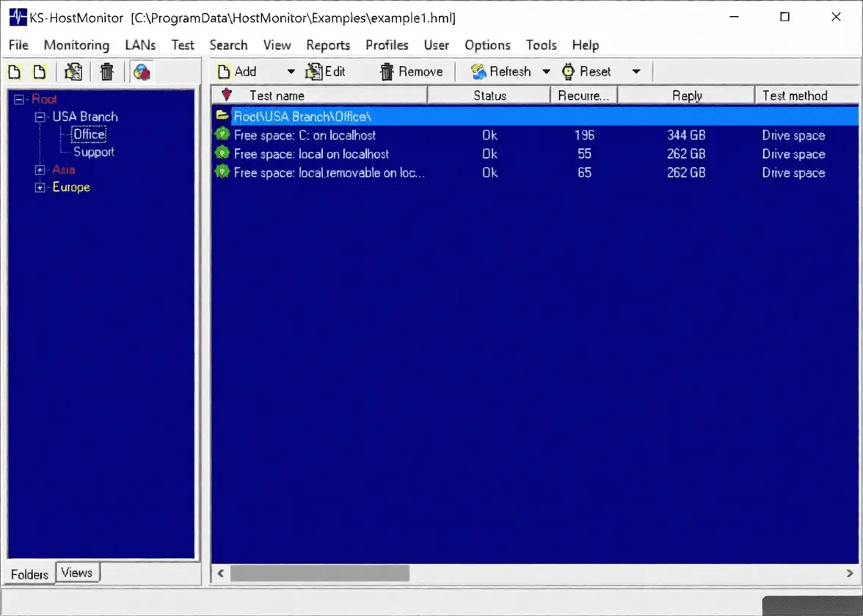Switch to the Views tab
Viewport: 863px width, 616px height.
coord(77,573)
